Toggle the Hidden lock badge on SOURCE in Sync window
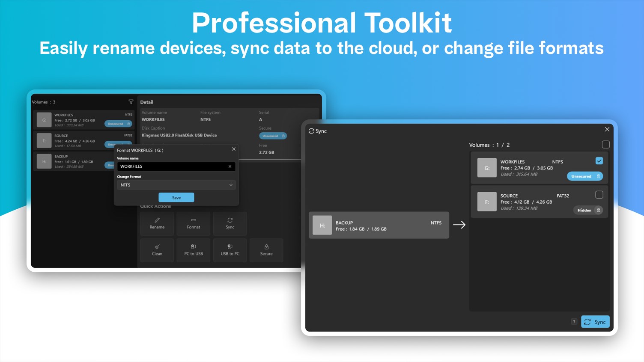This screenshot has width=644, height=362. [x=588, y=210]
